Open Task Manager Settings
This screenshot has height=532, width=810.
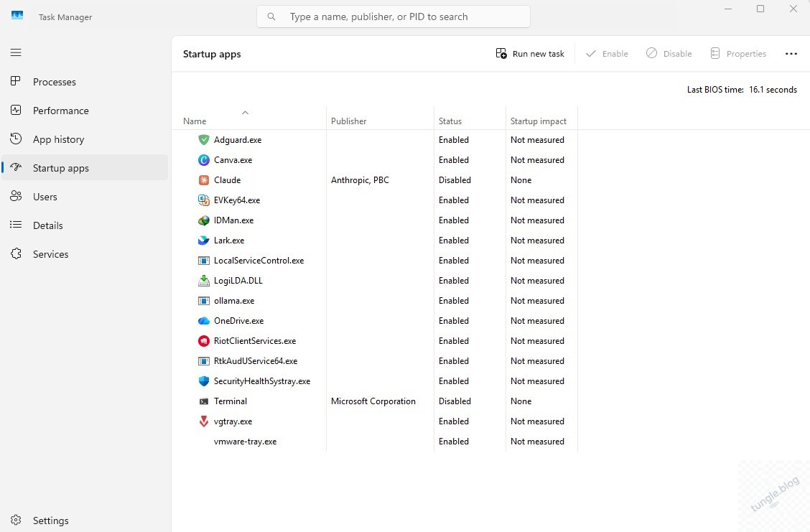click(x=85, y=520)
